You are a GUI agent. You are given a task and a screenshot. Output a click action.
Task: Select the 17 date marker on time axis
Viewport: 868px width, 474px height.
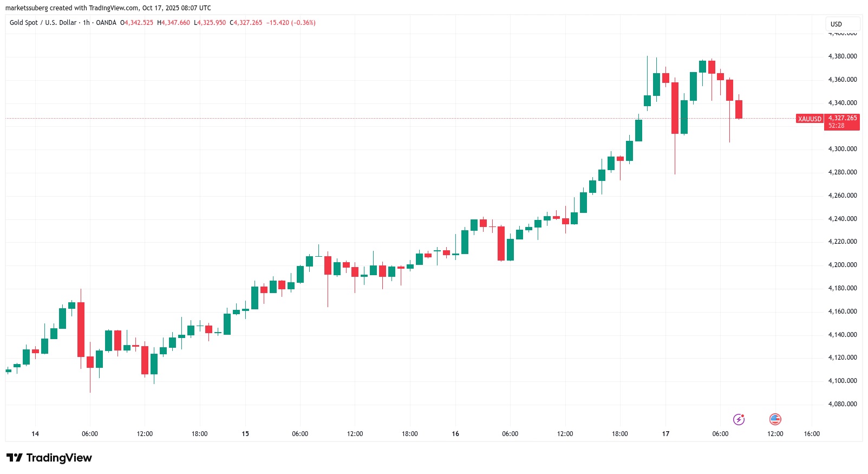[665, 434]
